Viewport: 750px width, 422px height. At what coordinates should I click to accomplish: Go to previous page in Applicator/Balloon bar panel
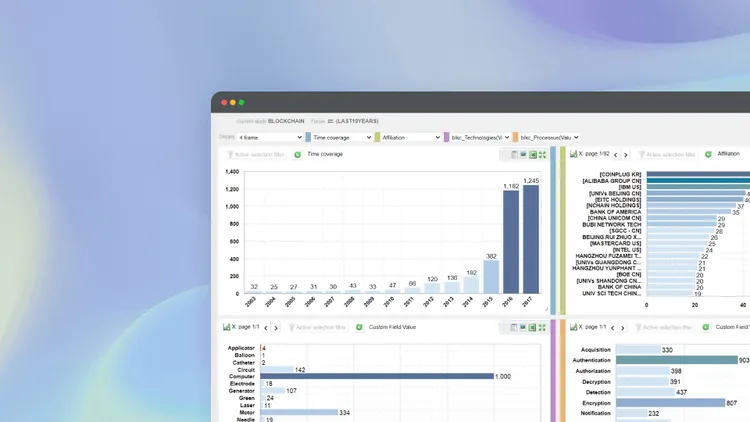(266, 328)
